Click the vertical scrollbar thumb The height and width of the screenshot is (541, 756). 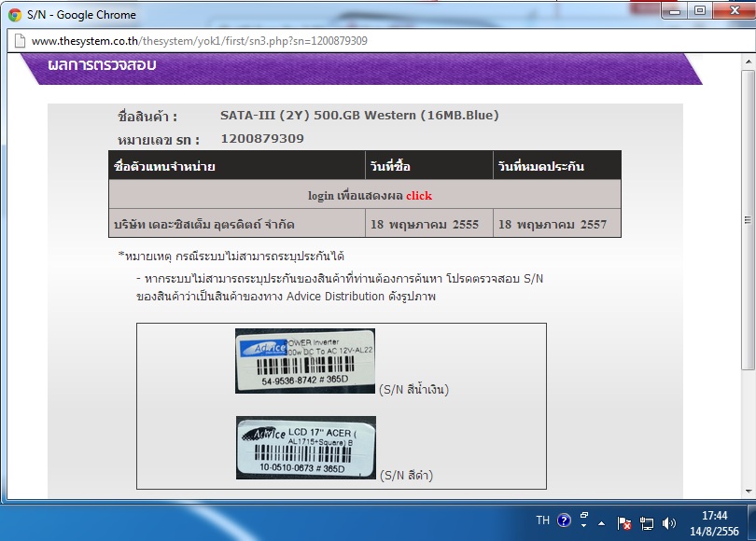tap(748, 220)
